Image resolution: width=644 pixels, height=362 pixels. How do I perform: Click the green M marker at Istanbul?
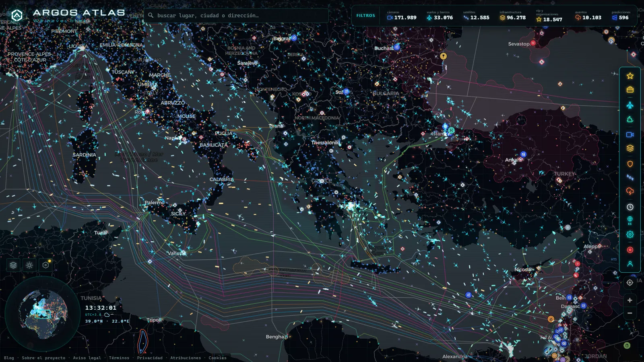pyautogui.click(x=451, y=130)
